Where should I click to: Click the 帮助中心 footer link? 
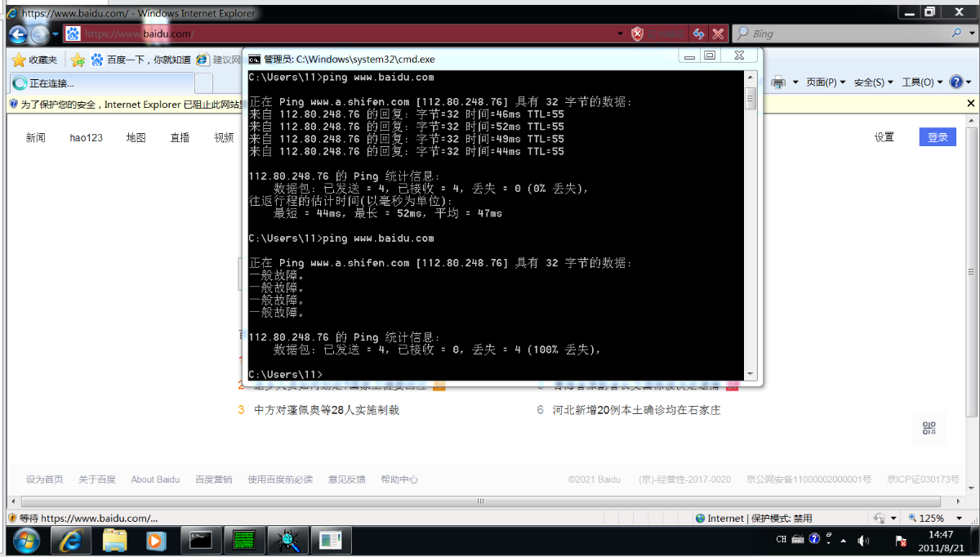(399, 479)
